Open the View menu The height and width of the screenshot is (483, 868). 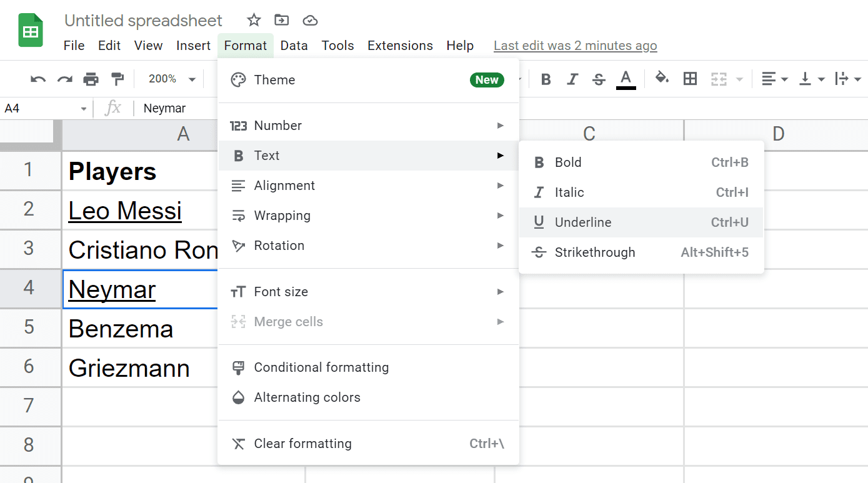coord(149,46)
